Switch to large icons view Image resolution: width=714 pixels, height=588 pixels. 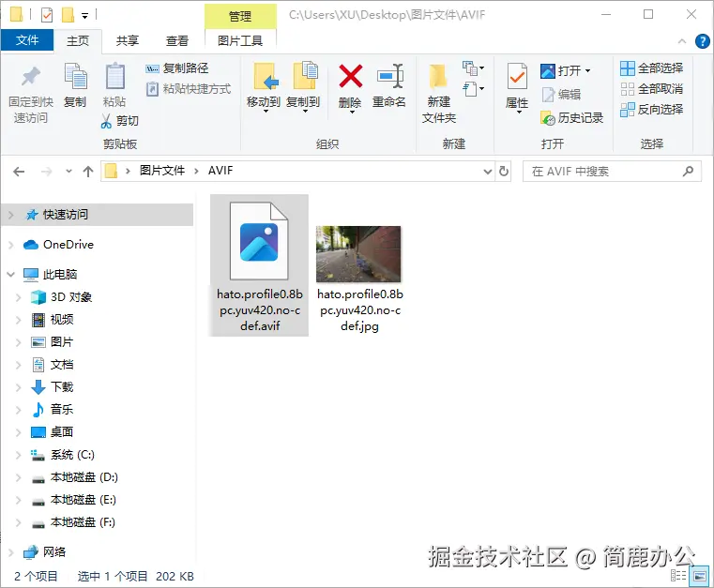point(699,575)
